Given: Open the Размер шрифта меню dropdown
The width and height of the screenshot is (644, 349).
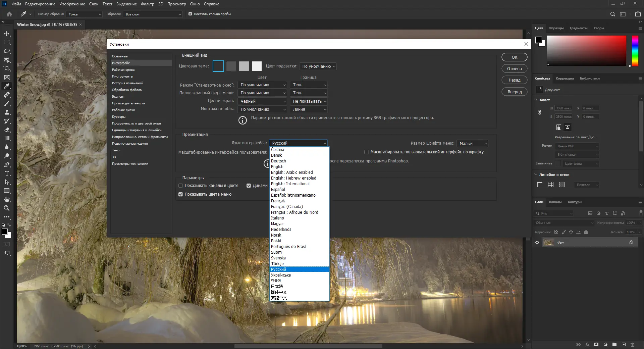Looking at the screenshot, I should coord(472,144).
